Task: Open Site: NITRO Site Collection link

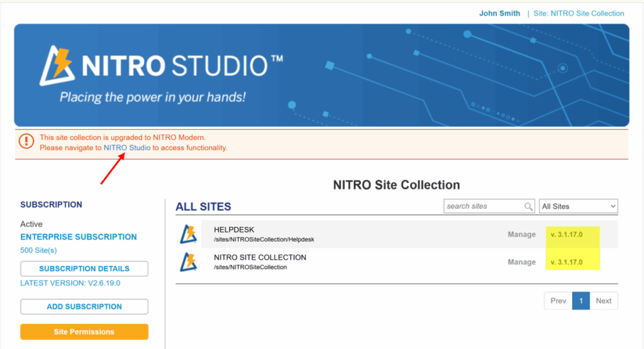Action: 579,13
